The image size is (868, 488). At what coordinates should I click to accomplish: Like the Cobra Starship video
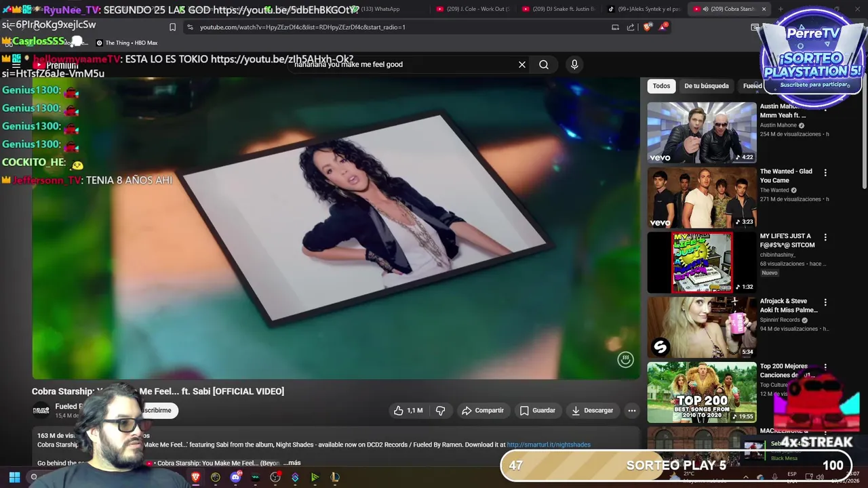click(408, 410)
